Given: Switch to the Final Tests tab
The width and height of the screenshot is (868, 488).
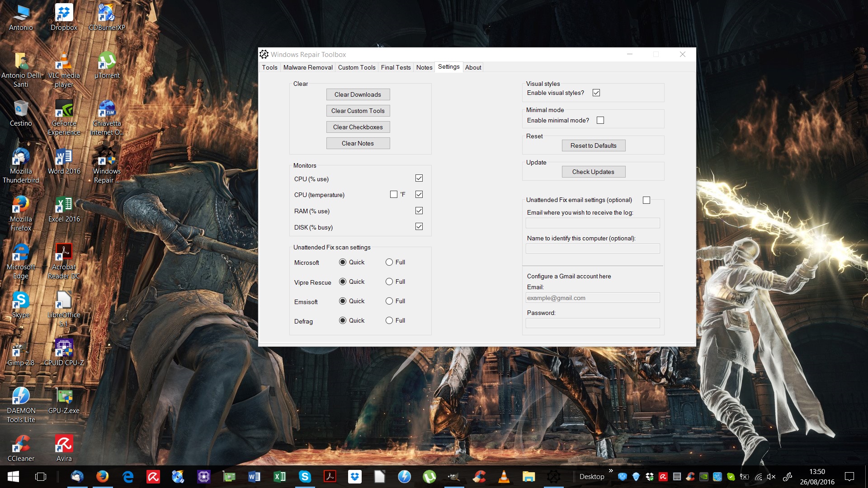Looking at the screenshot, I should (x=396, y=67).
